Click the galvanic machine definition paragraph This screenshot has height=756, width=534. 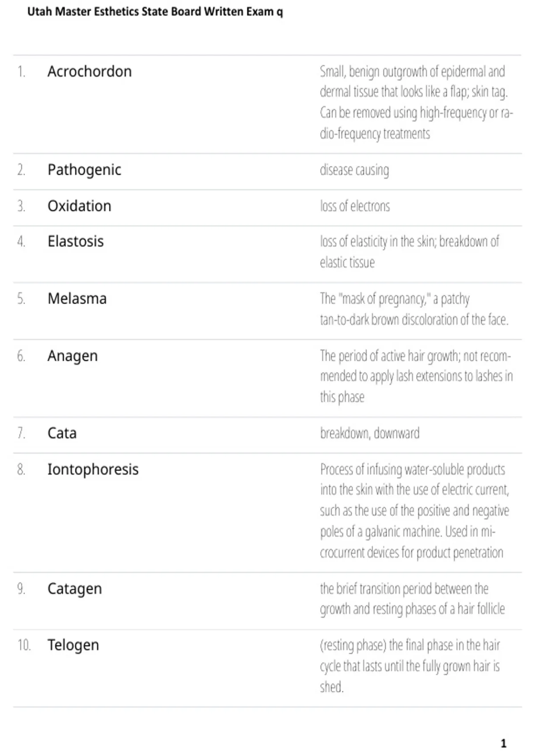[x=415, y=511]
